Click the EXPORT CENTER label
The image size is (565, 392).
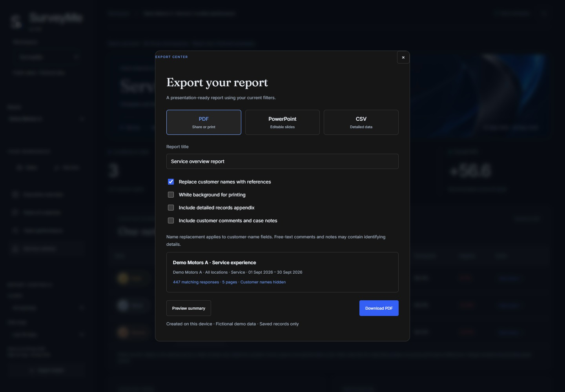(171, 57)
